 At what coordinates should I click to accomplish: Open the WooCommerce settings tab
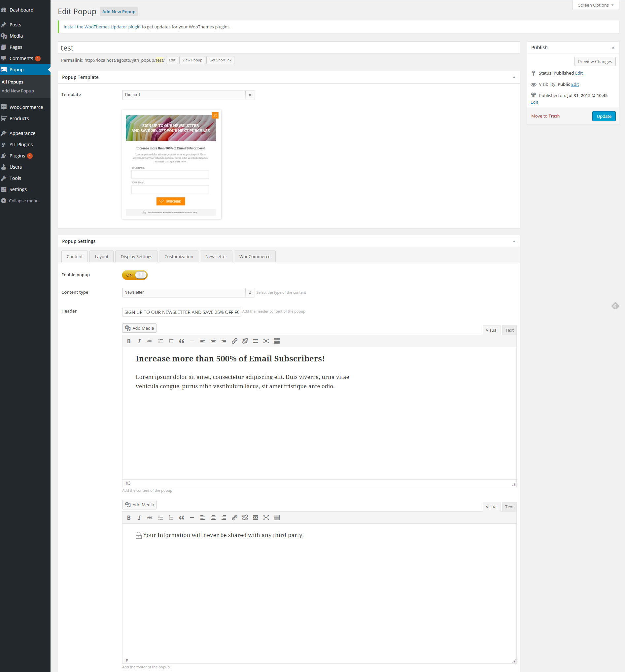pyautogui.click(x=255, y=256)
